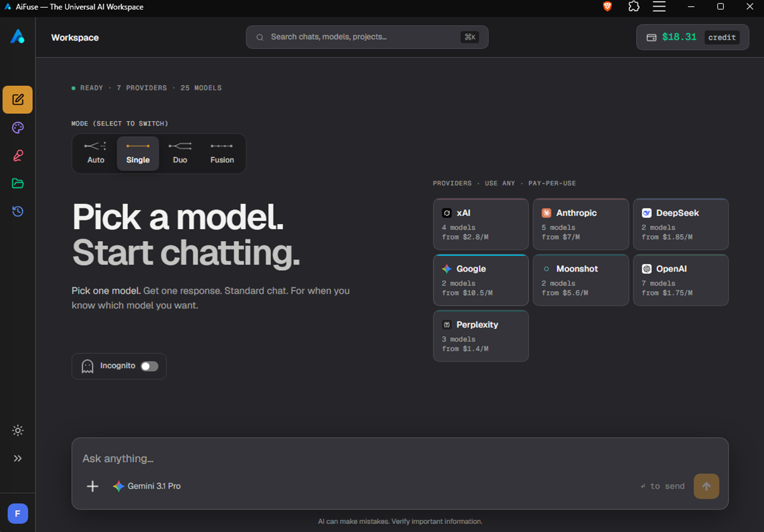Start a new chat with the compose icon
Viewport: 764px width, 532px height.
pyautogui.click(x=17, y=100)
